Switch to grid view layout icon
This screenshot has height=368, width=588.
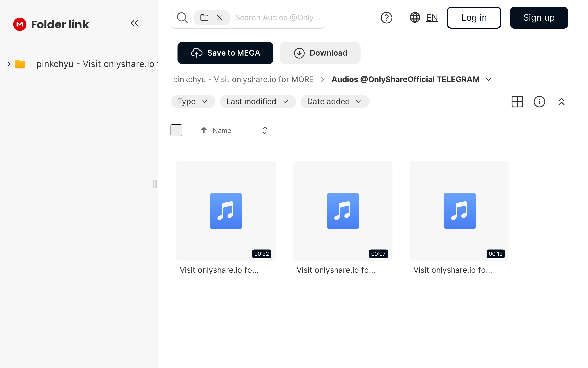pyautogui.click(x=517, y=102)
